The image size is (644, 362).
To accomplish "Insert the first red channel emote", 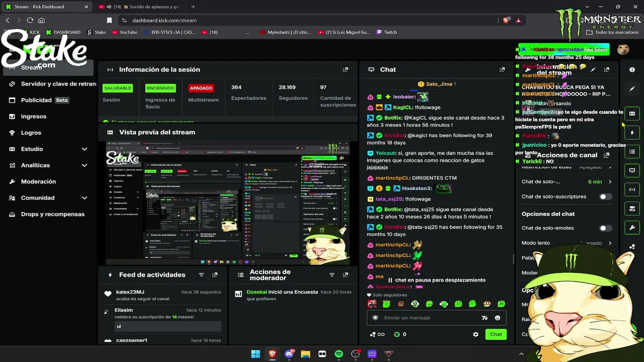I will 372,304.
